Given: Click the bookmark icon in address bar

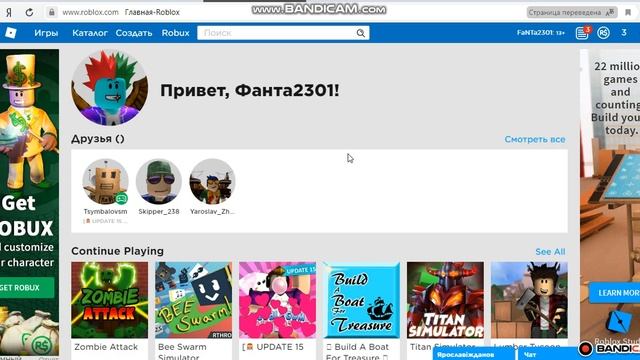Looking at the screenshot, I should click(x=628, y=12).
